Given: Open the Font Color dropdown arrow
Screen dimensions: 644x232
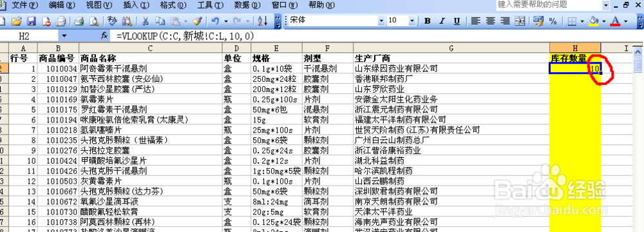Looking at the screenshot, I should [625, 21].
